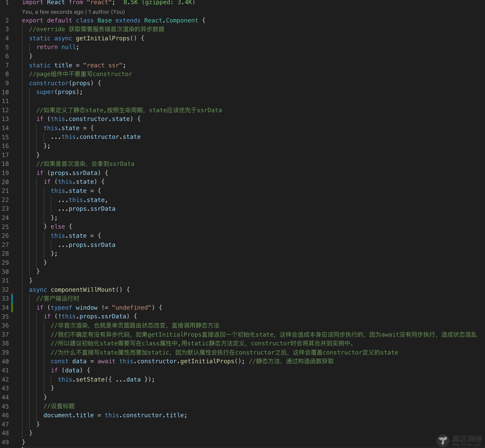485x448 pixels.
Task: Click the "1 author (You)" code lens text
Action: [107, 12]
